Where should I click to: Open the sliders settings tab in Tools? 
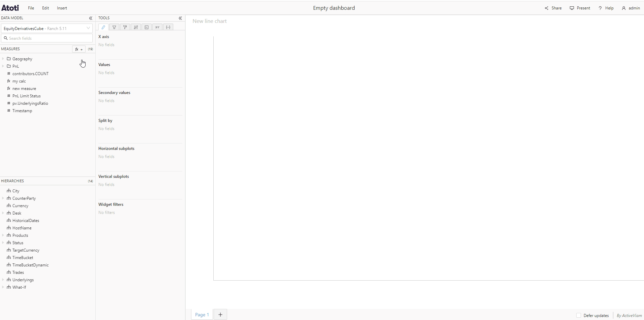(136, 27)
